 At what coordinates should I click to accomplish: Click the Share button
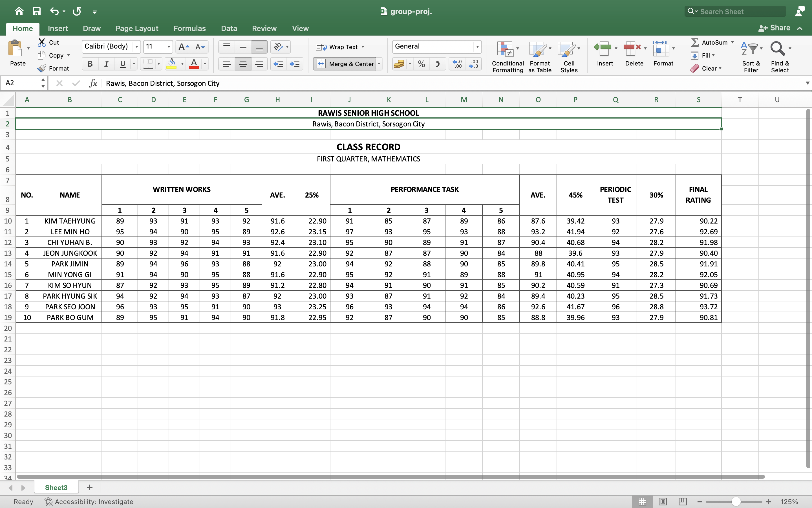click(775, 28)
